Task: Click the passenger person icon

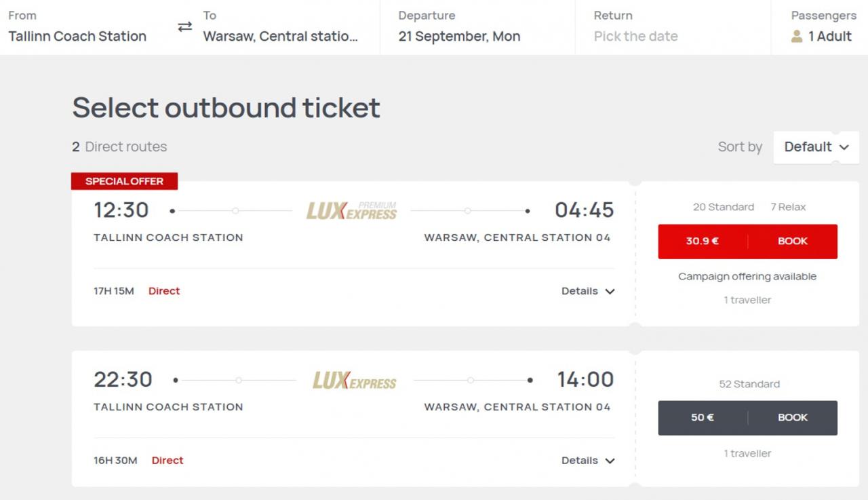Action: pos(797,37)
